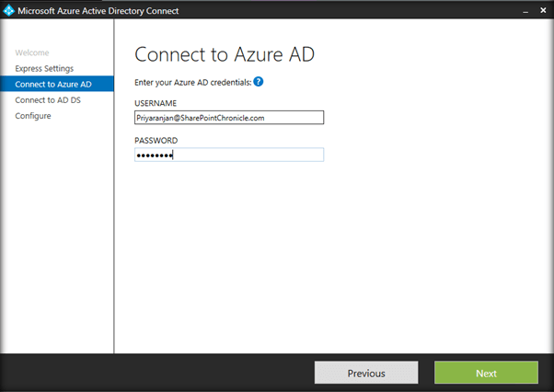Open the Express Settings step

click(x=44, y=69)
